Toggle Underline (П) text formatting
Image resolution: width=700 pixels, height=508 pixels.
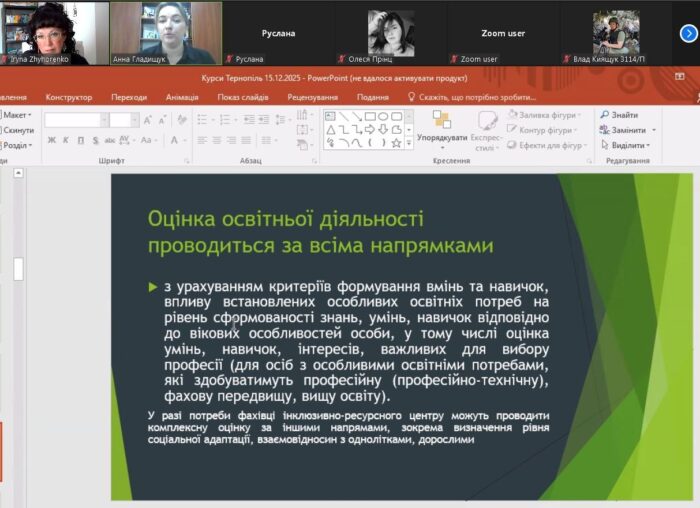[80, 140]
